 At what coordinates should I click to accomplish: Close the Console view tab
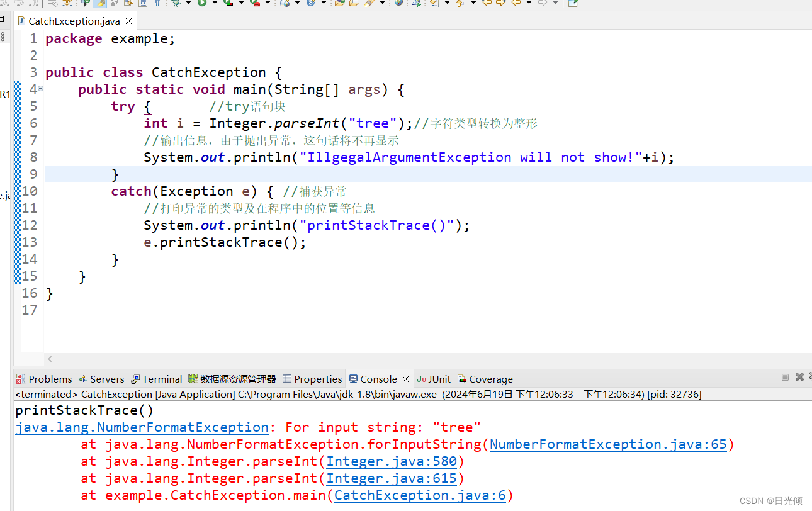click(x=405, y=379)
